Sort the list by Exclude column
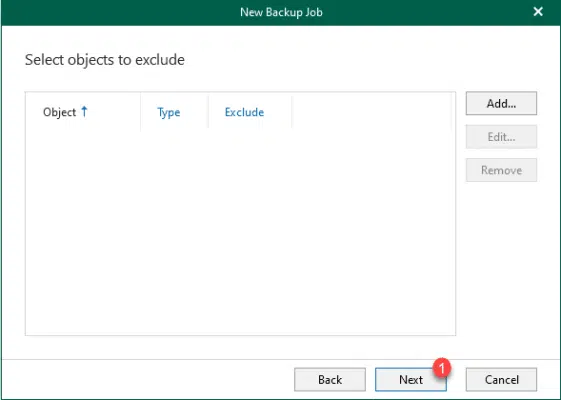This screenshot has width=561, height=400. 244,112
